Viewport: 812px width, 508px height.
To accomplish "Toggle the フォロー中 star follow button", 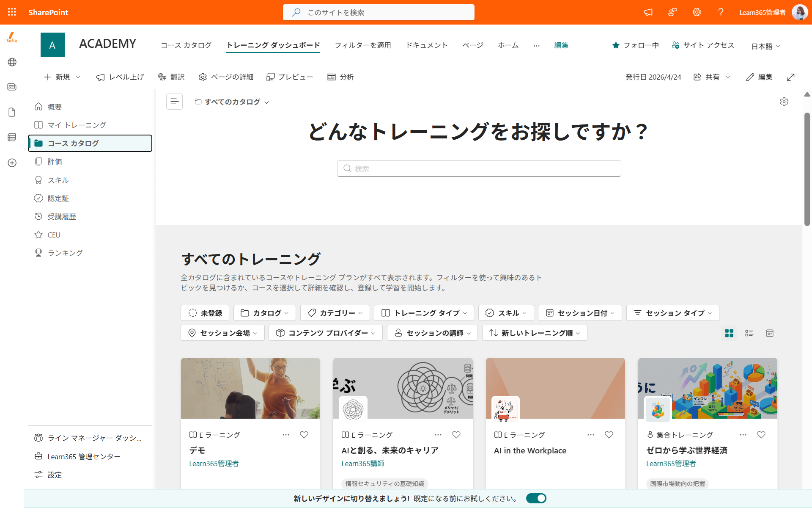I will [635, 45].
